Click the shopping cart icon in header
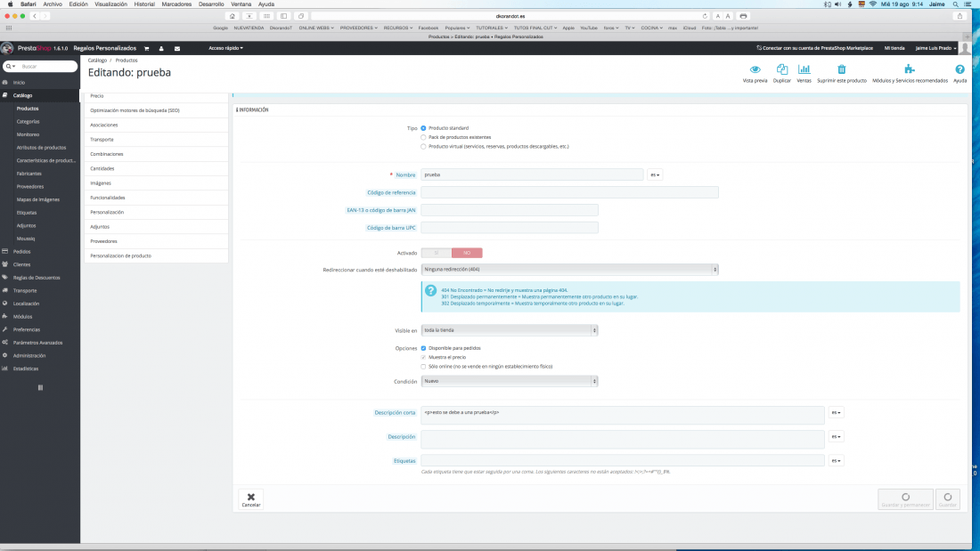This screenshot has height=551, width=980. click(147, 48)
